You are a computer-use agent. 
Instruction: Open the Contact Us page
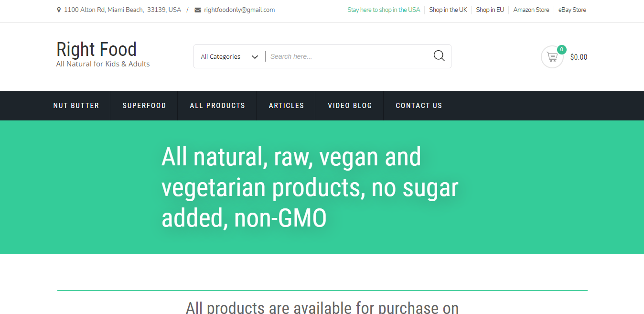(419, 106)
